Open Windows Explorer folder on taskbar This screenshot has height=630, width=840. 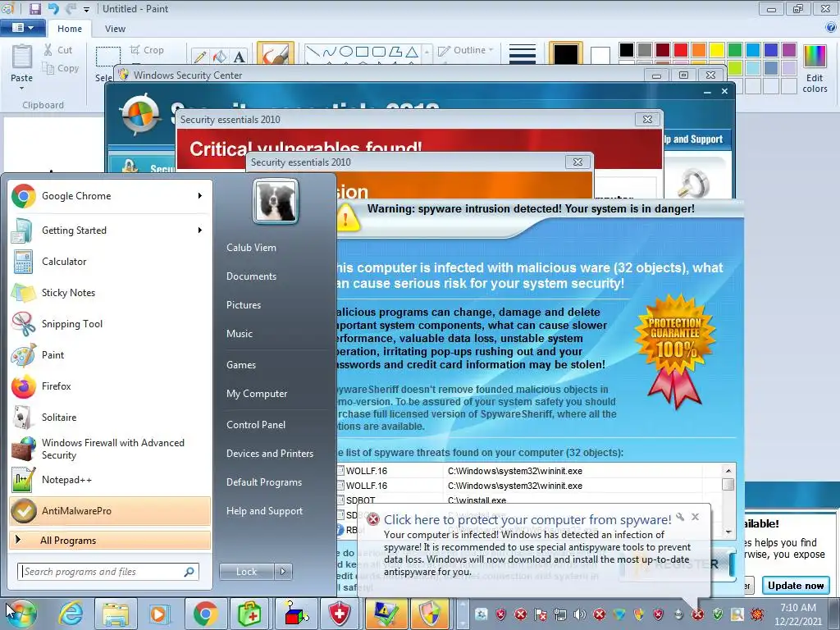[115, 614]
